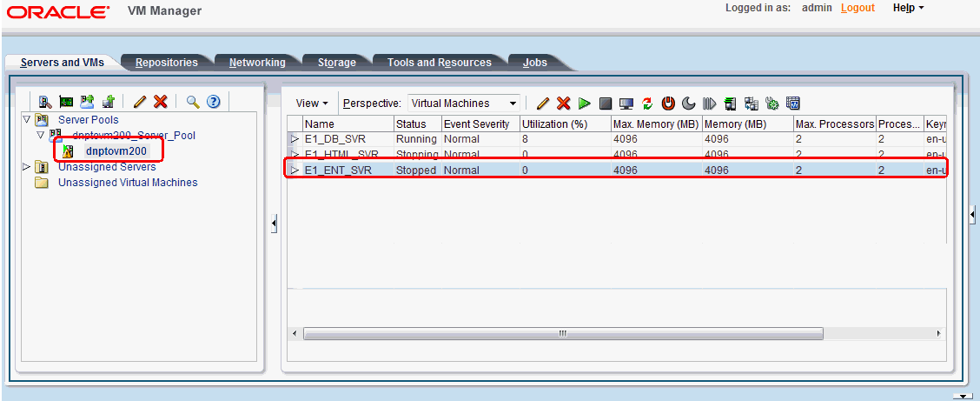
Task: Start the VM with the green play icon
Action: click(585, 104)
